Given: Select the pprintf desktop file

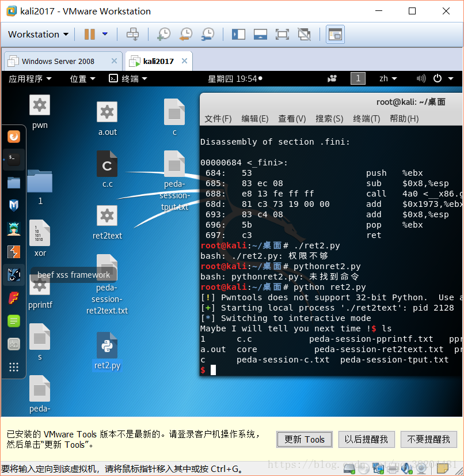Looking at the screenshot, I should 40,292.
